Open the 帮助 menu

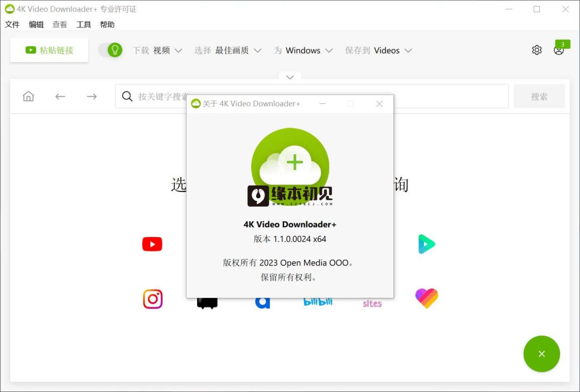107,25
